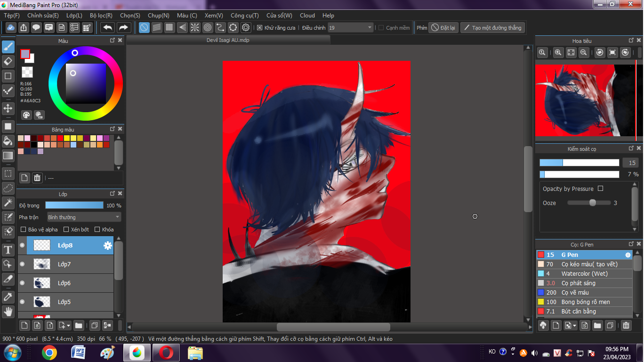Enable the Radial snap guide

pos(195,28)
